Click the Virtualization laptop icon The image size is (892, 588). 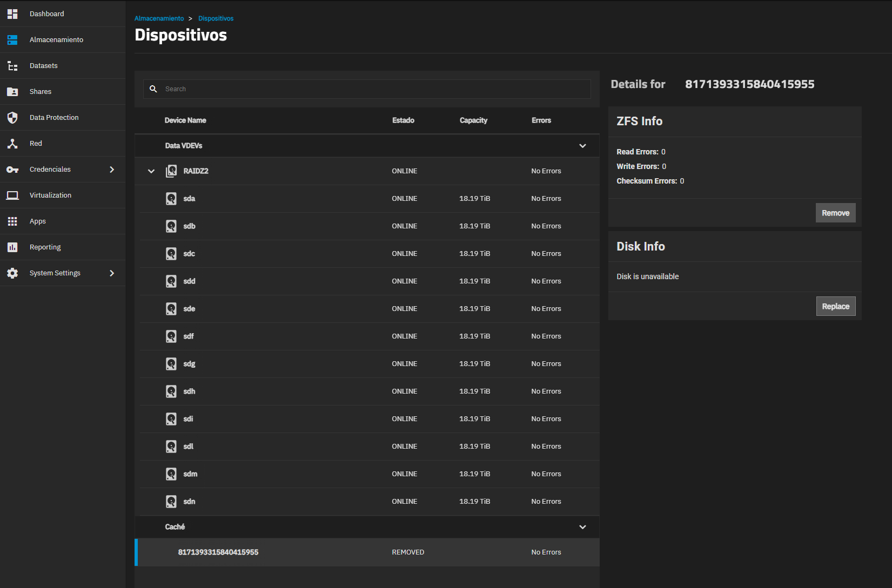pos(12,195)
